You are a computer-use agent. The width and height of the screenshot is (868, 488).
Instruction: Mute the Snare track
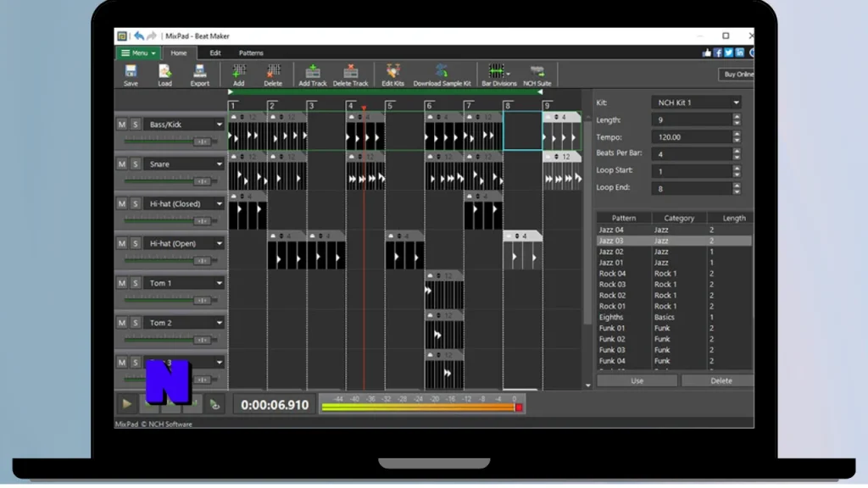[x=122, y=164]
